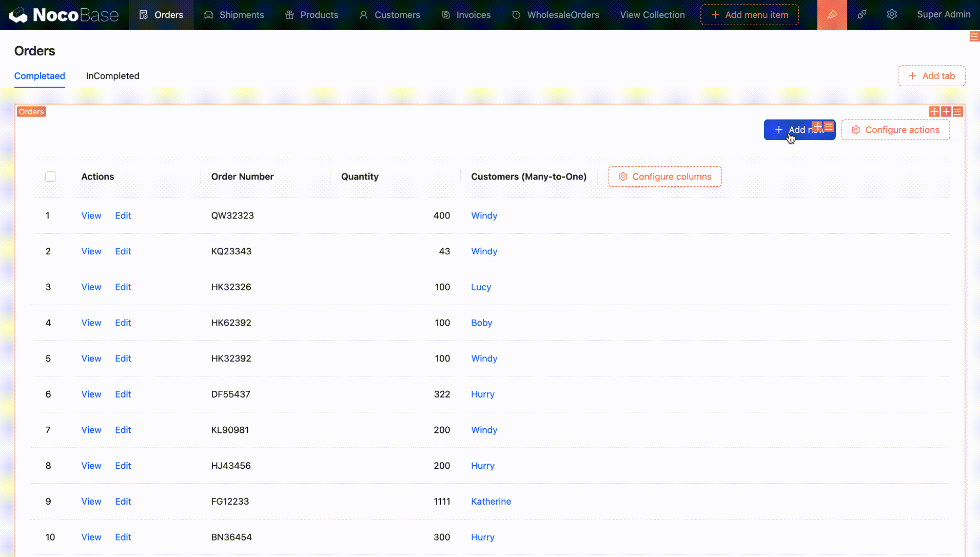Toggle the select-all checkbox in table header
This screenshot has height=557, width=980.
click(50, 177)
